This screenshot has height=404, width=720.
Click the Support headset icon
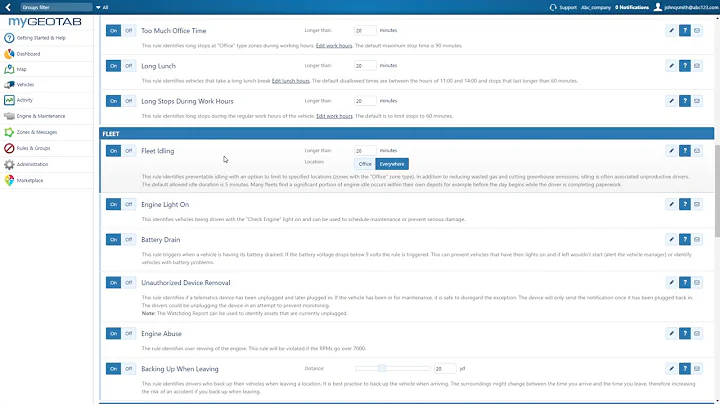pyautogui.click(x=553, y=7)
